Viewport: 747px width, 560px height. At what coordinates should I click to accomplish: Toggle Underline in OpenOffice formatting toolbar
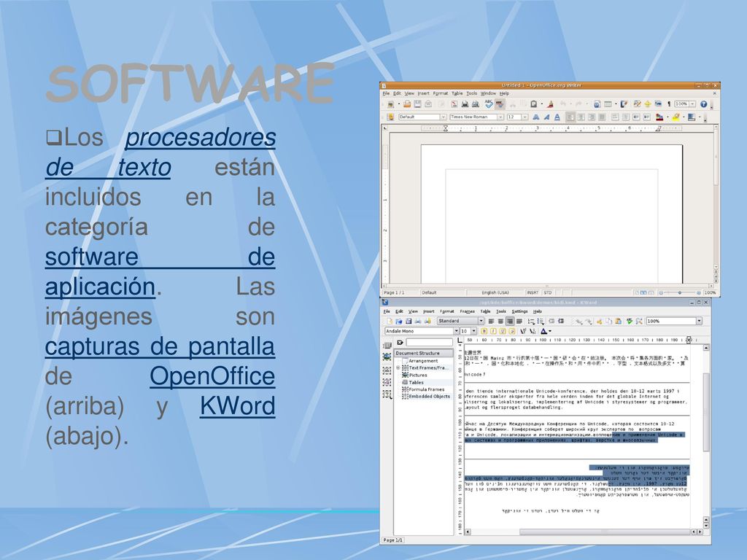pyautogui.click(x=557, y=117)
